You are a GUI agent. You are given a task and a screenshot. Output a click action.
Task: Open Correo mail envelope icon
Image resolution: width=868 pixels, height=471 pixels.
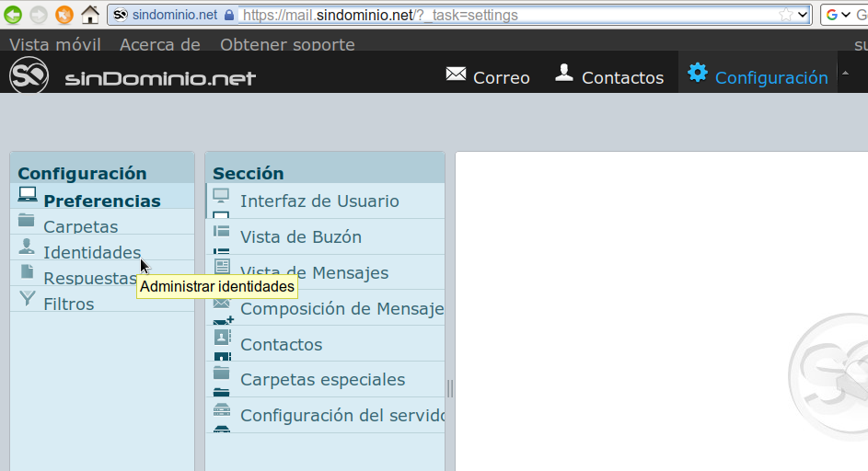pos(456,75)
